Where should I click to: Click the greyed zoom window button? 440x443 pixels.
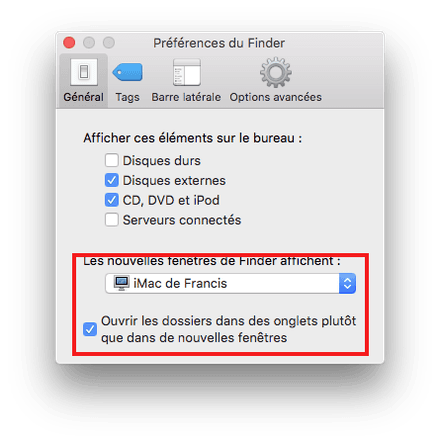109,43
